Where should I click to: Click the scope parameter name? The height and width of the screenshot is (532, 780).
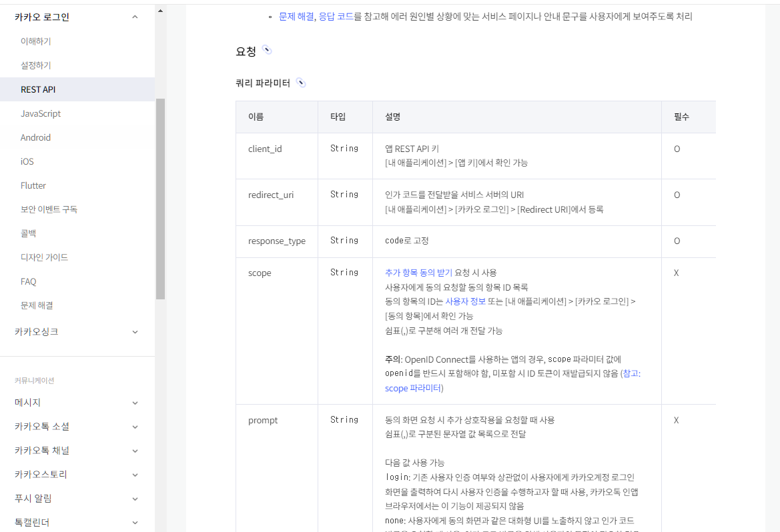(260, 273)
